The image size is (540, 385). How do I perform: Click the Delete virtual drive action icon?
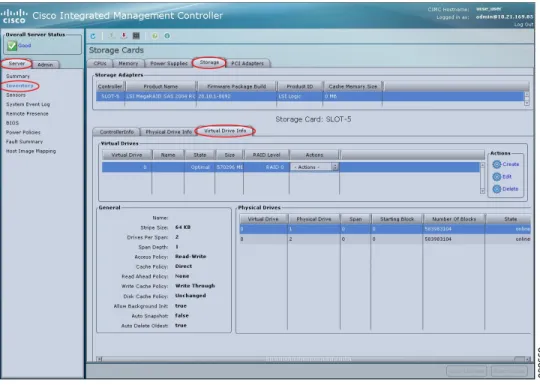coord(497,189)
